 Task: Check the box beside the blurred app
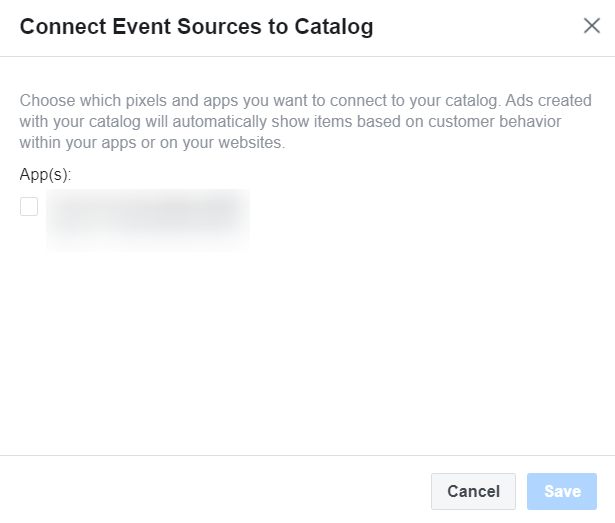click(29, 206)
